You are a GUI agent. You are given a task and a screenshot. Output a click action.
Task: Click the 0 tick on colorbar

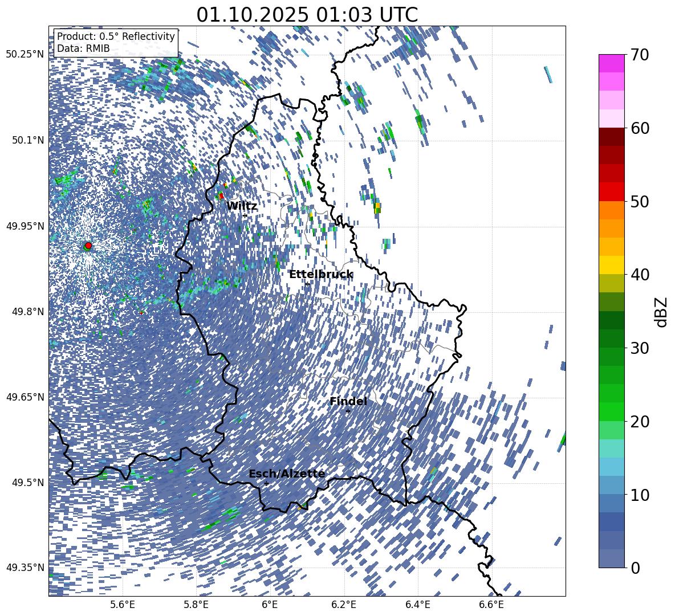635,568
